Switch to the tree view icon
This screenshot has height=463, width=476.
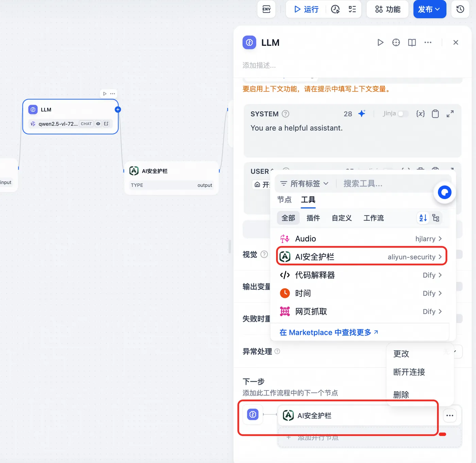click(x=436, y=218)
